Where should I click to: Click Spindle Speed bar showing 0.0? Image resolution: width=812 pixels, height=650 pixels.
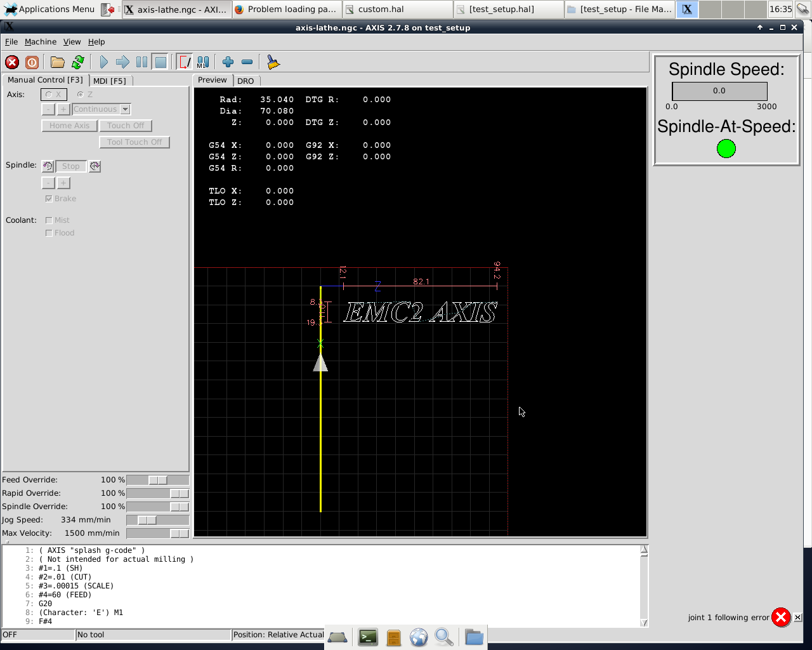pos(719,91)
